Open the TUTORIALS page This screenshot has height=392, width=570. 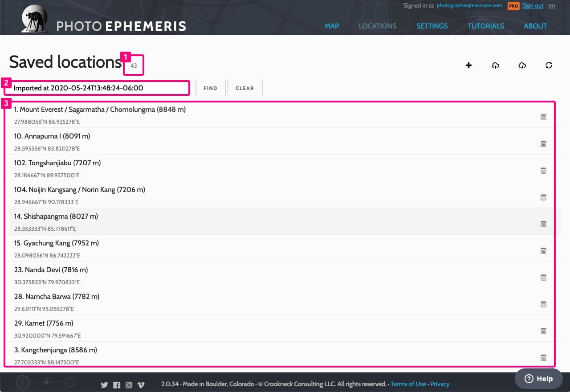click(x=486, y=26)
